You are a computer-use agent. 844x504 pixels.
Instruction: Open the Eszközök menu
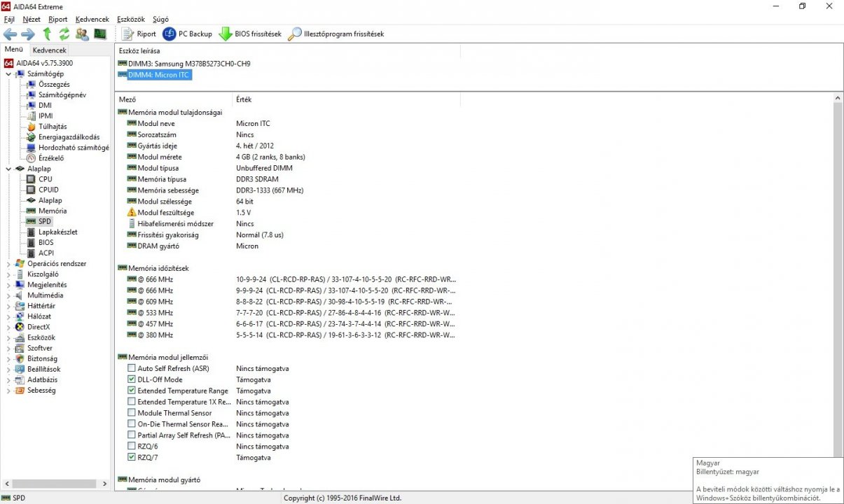132,20
